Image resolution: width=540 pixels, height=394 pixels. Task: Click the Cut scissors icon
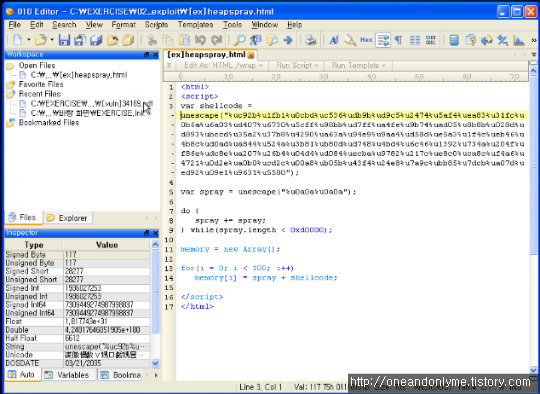(152, 40)
